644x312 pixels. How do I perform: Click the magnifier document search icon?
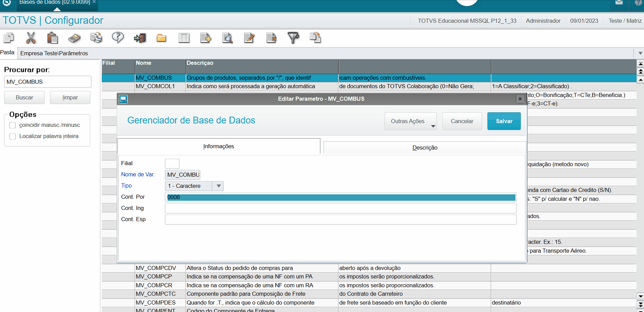(x=227, y=38)
